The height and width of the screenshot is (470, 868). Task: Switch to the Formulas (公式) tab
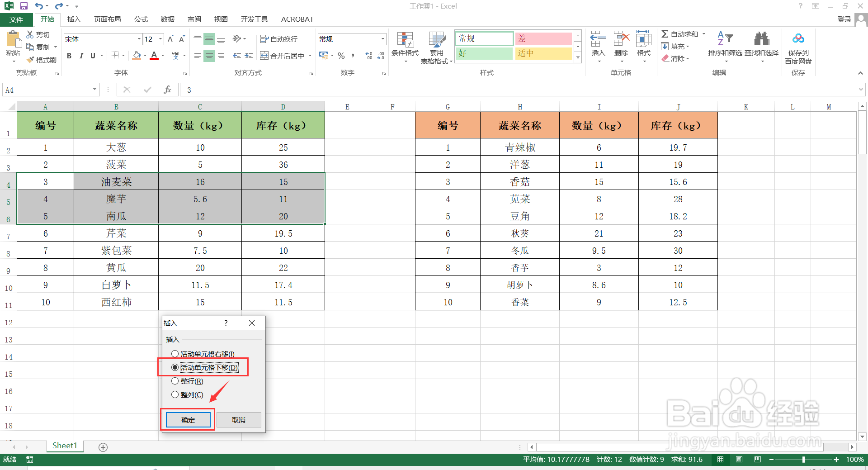(141, 19)
